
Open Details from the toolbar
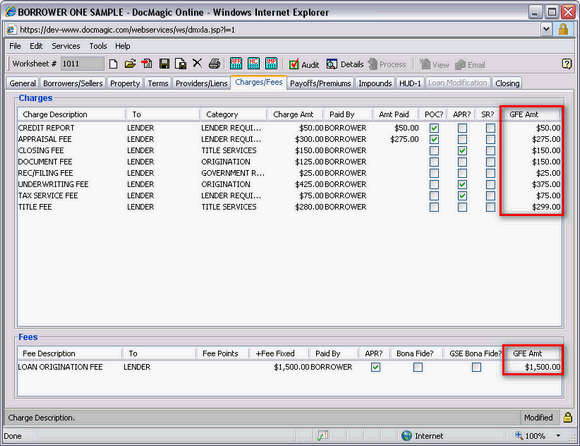345,64
